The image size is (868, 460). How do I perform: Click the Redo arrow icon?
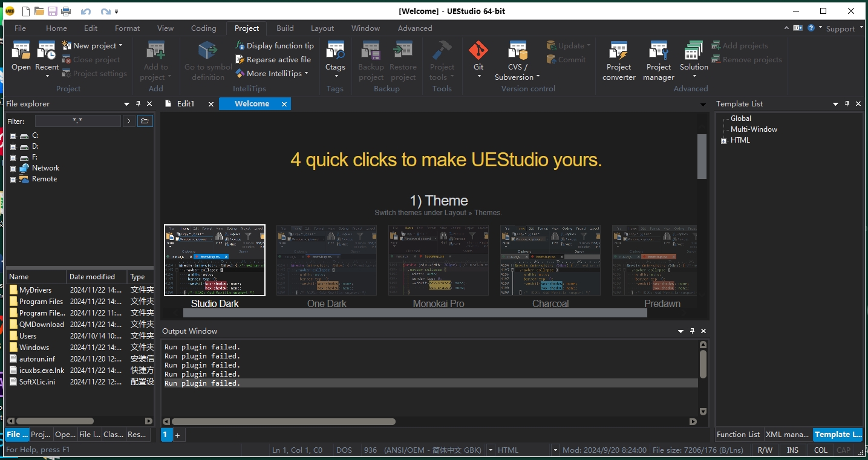coord(105,11)
